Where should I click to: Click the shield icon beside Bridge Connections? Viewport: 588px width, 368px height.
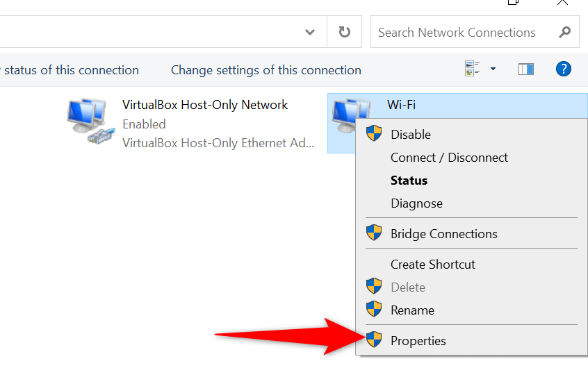coord(374,233)
